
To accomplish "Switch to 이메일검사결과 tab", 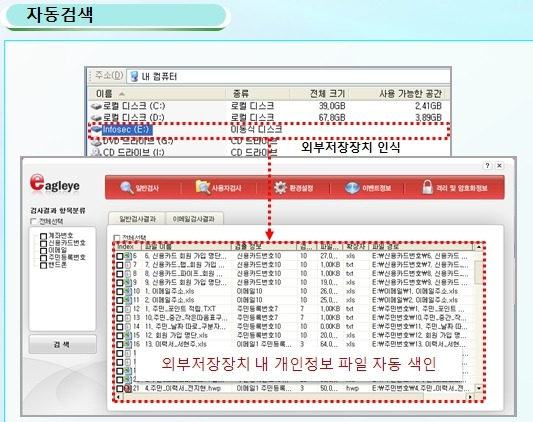I will (x=194, y=219).
